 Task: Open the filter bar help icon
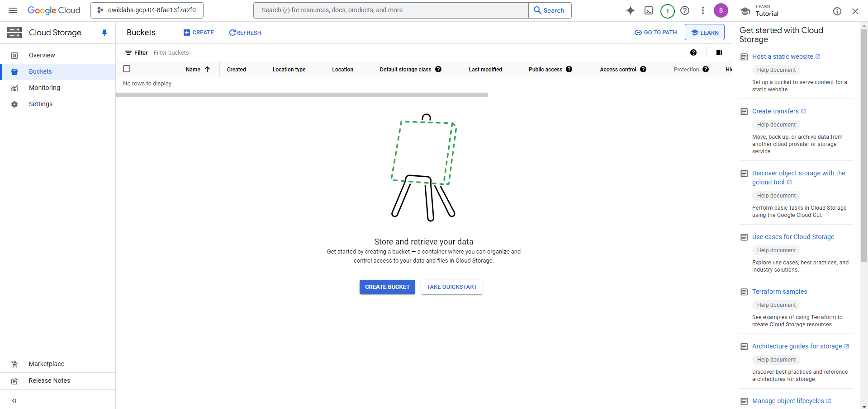point(693,52)
